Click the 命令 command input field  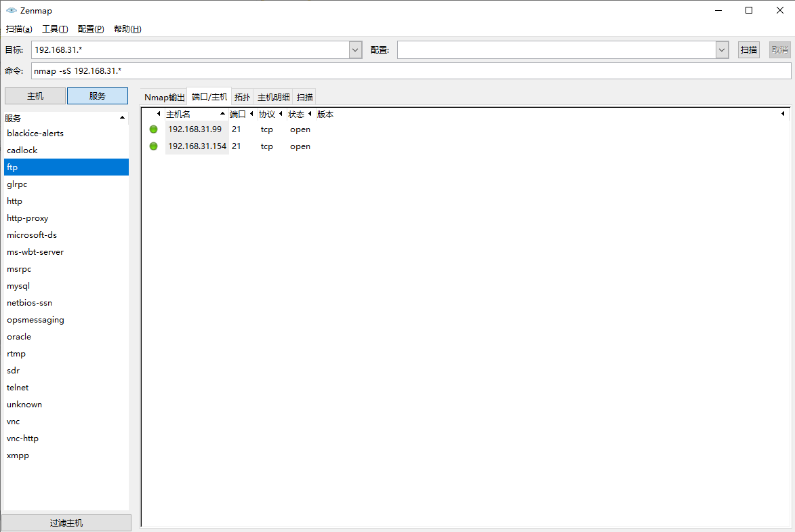click(411, 70)
